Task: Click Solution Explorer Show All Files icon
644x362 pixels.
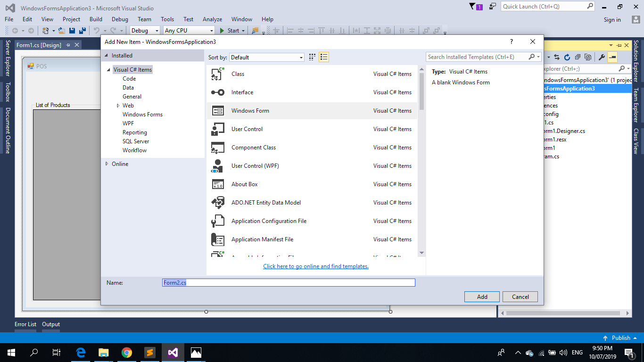Action: (x=588, y=57)
